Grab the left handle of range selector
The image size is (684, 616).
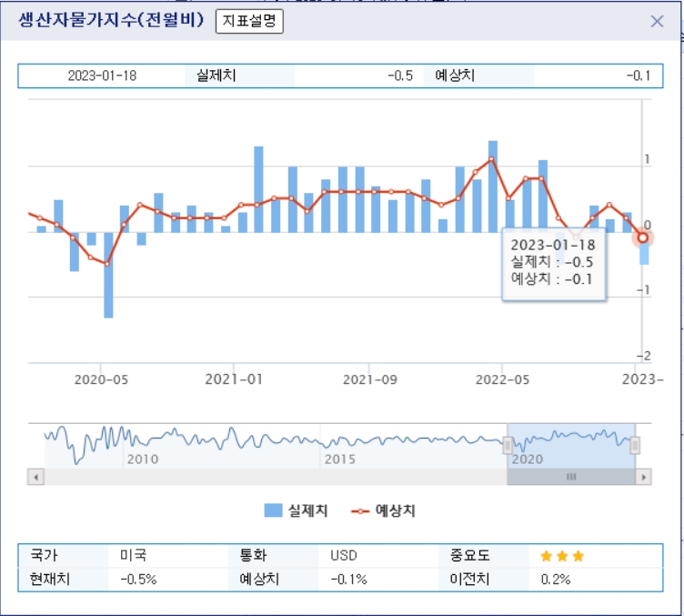tap(507, 446)
